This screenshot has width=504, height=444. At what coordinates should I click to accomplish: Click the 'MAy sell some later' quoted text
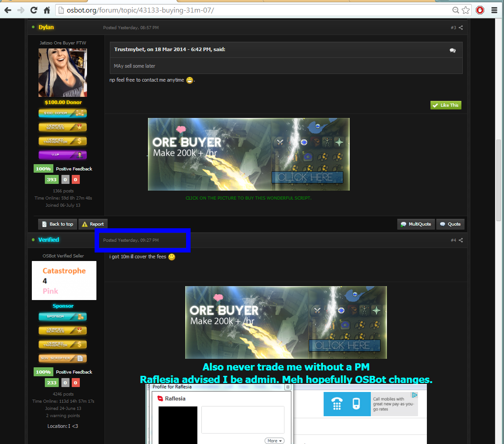tap(135, 66)
